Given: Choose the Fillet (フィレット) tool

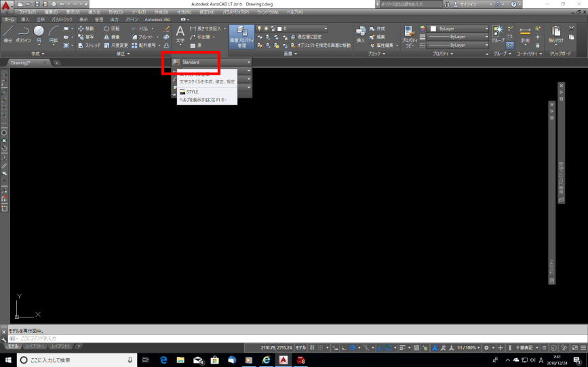Looking at the screenshot, I should [142, 37].
